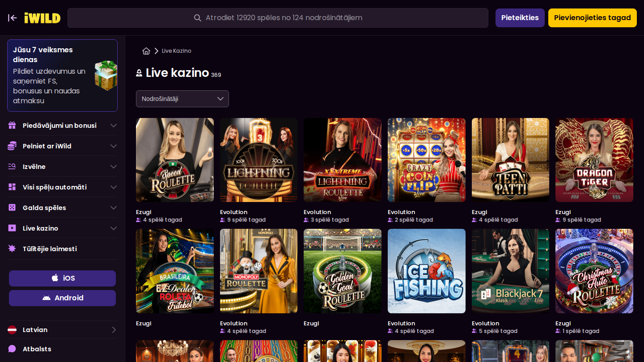Expand Visi spēļu automāti chevron

tap(114, 187)
